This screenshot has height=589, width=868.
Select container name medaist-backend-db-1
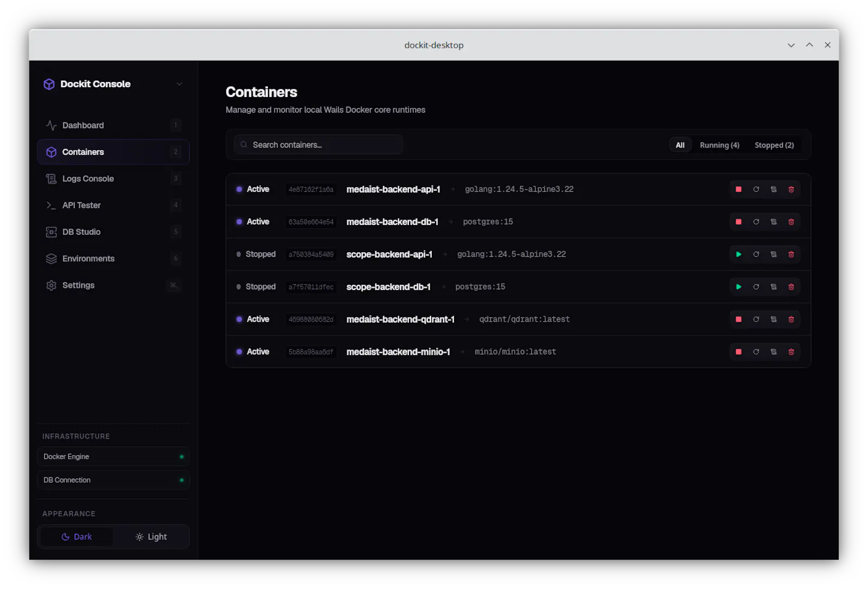click(392, 222)
